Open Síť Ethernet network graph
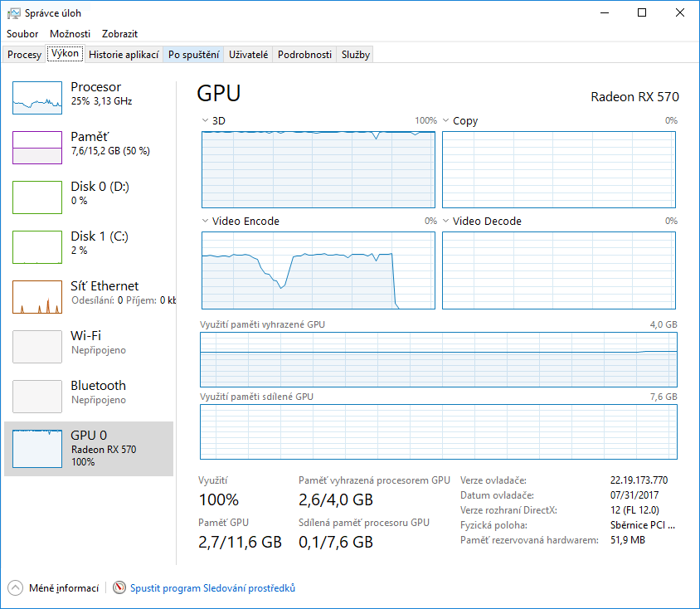Viewport: 700px width, 609px height. click(37, 297)
